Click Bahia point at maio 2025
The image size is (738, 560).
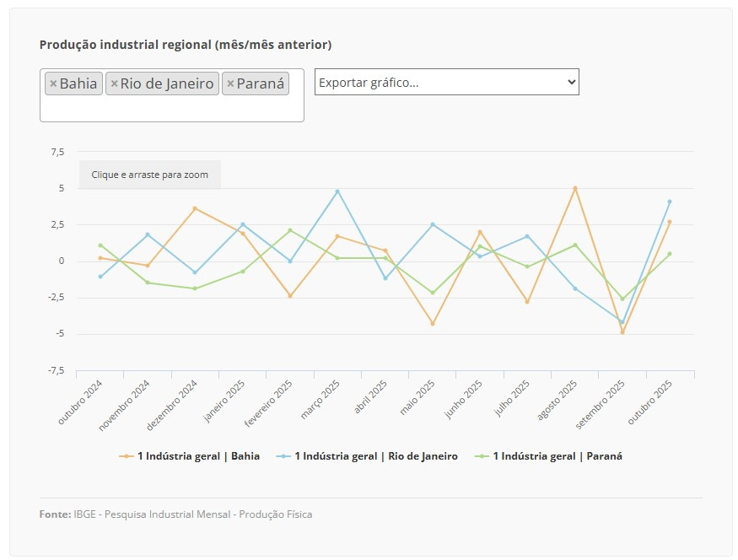point(433,324)
